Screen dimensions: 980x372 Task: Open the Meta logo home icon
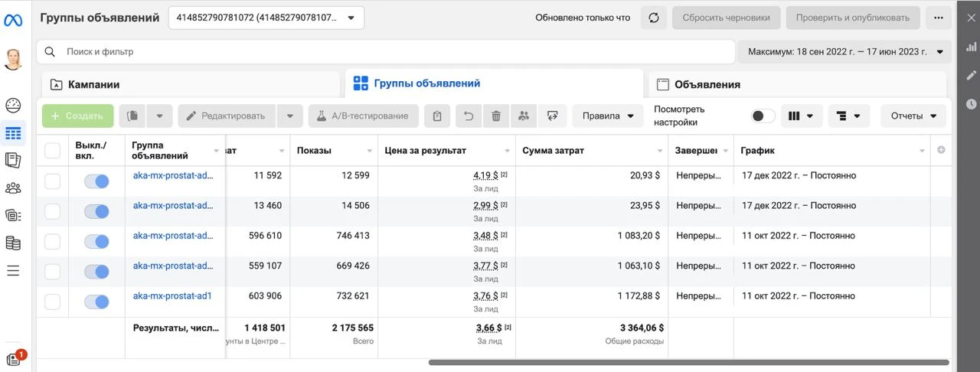(13, 20)
